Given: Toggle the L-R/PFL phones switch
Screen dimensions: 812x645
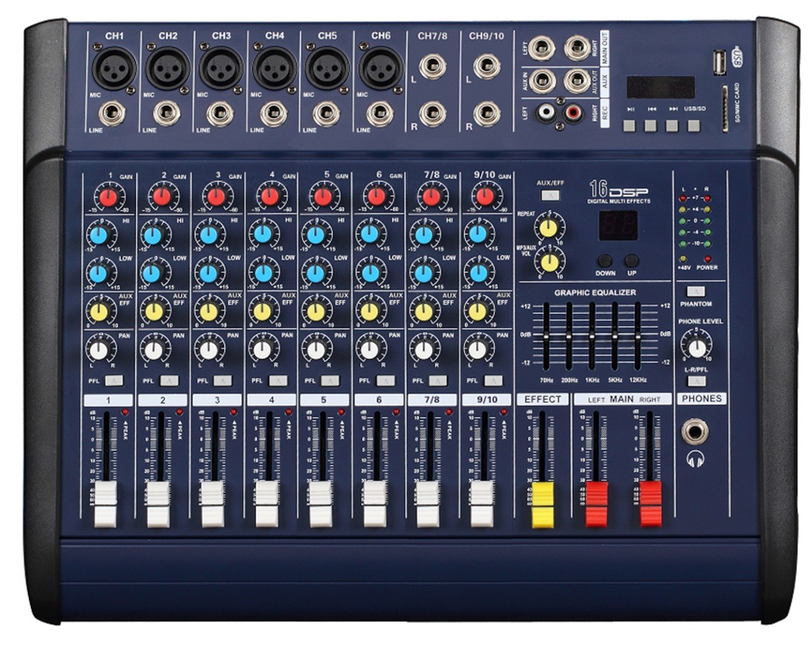Looking at the screenshot, I should (x=696, y=382).
